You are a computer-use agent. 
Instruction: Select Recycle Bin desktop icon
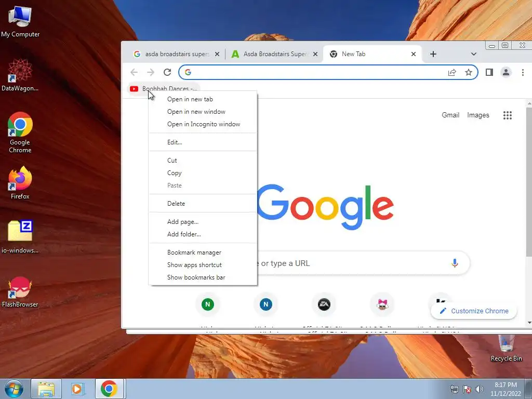pos(506,348)
